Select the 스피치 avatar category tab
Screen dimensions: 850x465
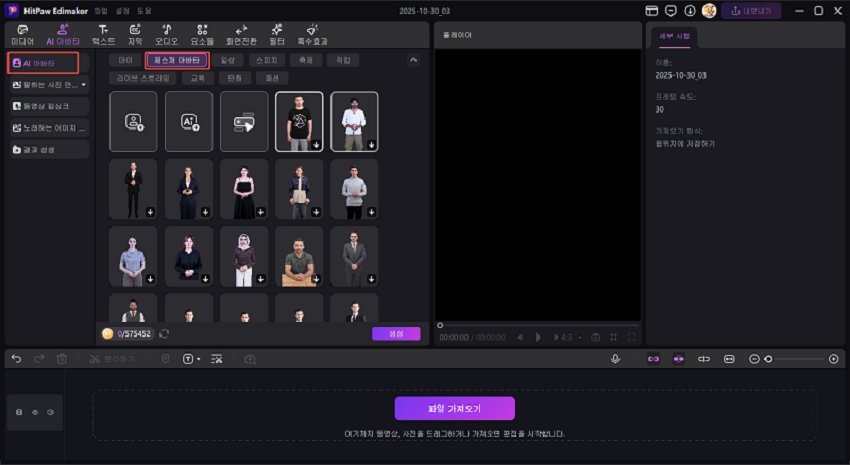pos(267,60)
